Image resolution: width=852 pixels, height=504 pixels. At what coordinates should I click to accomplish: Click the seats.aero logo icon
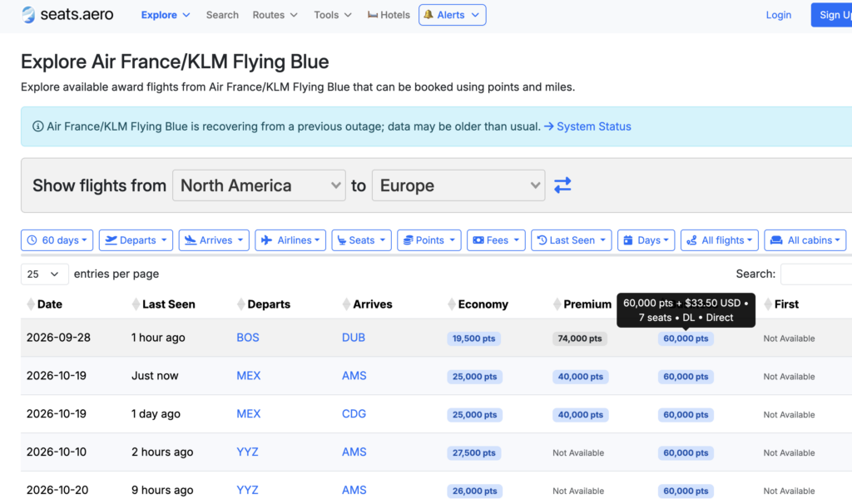click(28, 15)
